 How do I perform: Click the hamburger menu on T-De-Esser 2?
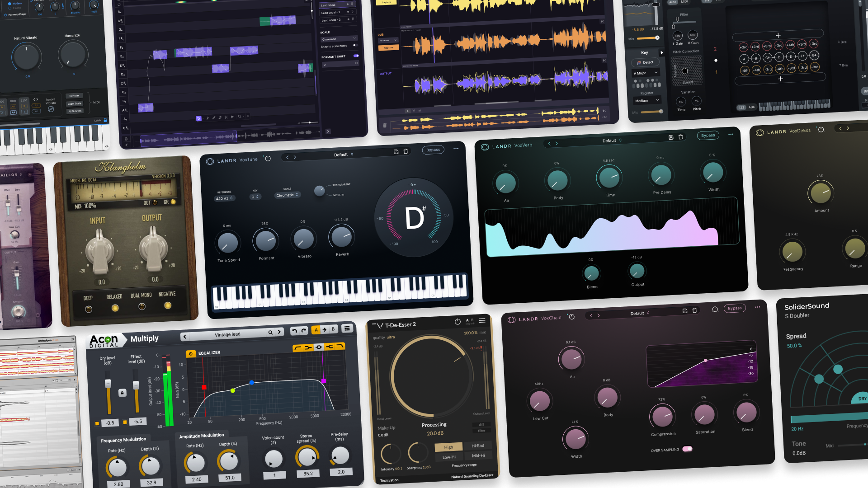(x=482, y=320)
